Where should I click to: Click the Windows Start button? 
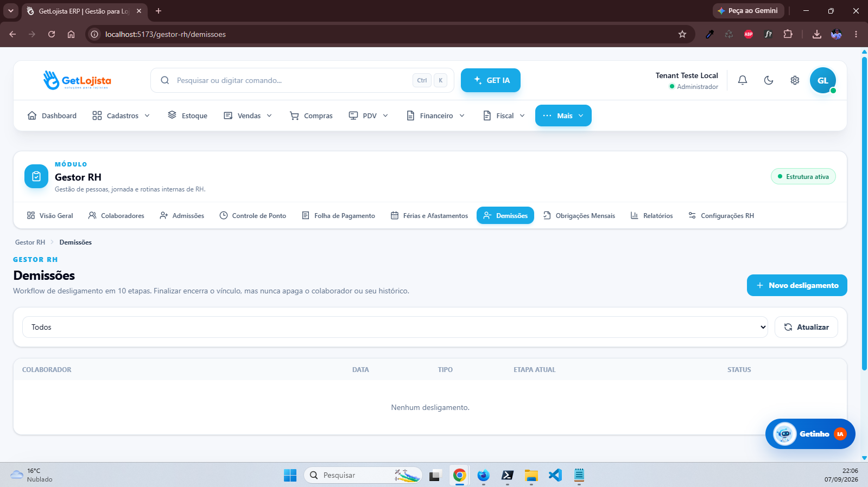point(290,475)
